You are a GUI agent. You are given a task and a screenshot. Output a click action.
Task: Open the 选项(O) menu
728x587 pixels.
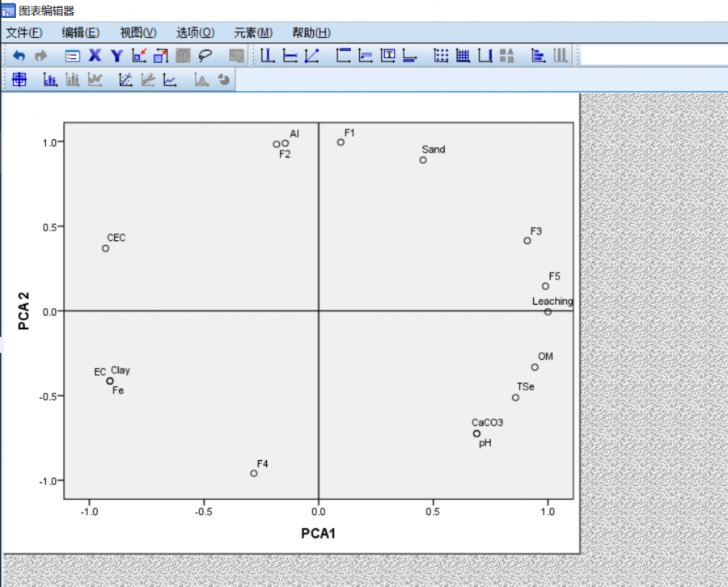(x=196, y=33)
